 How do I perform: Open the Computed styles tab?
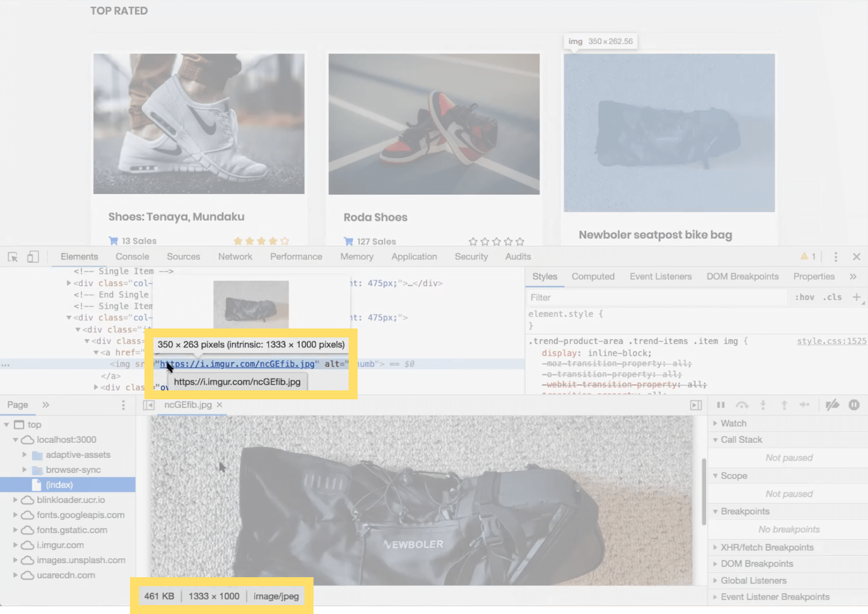593,276
